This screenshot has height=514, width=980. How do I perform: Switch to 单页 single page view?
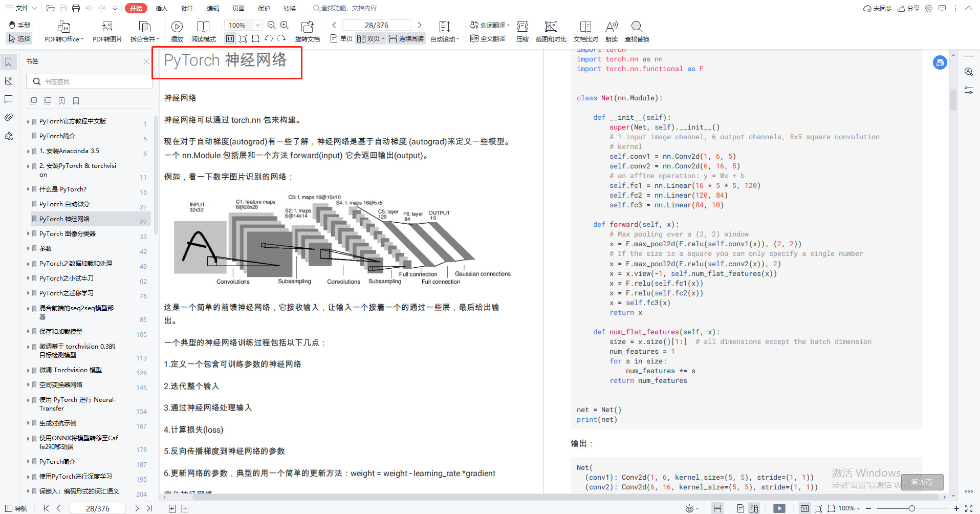342,39
